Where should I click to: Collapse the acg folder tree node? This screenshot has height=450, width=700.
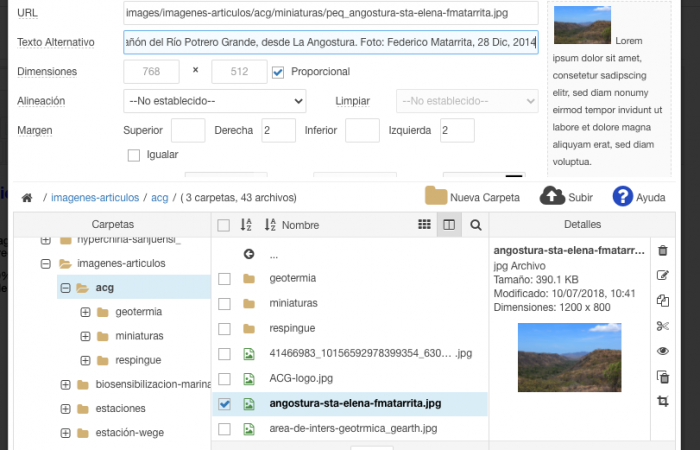point(66,288)
